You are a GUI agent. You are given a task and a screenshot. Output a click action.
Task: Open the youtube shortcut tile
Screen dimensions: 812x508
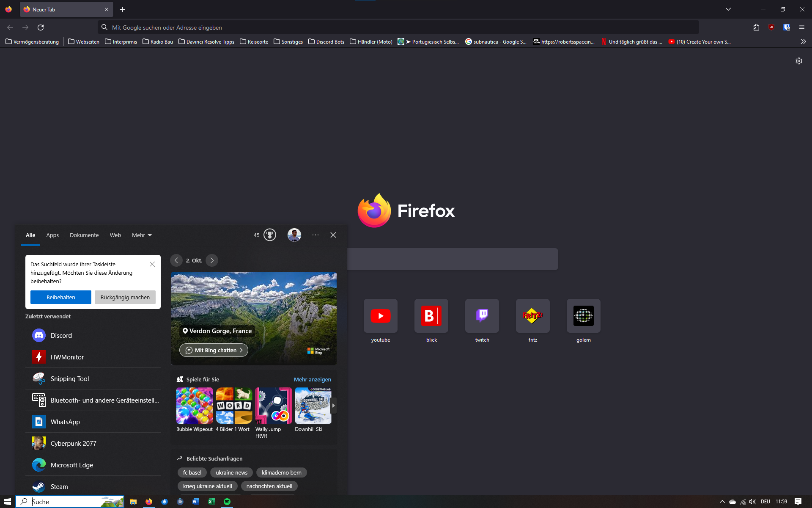coord(380,316)
